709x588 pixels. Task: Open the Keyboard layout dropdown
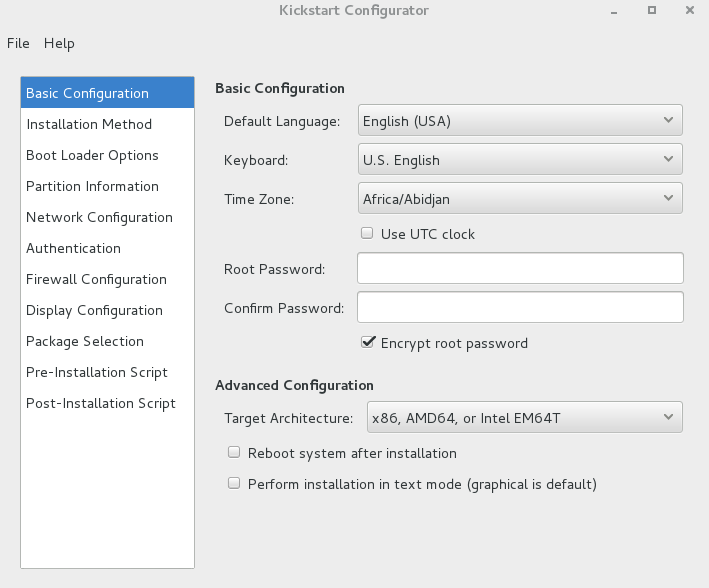point(520,159)
